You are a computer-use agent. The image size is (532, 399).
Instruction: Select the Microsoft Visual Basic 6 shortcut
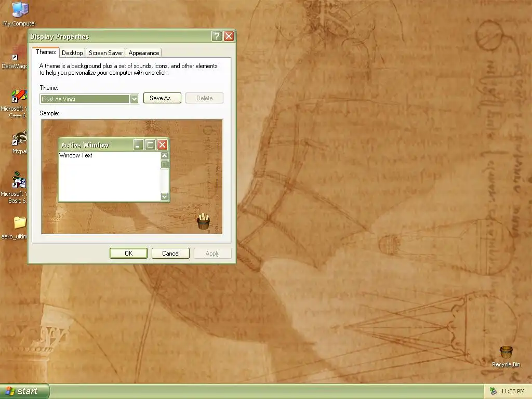click(x=19, y=180)
